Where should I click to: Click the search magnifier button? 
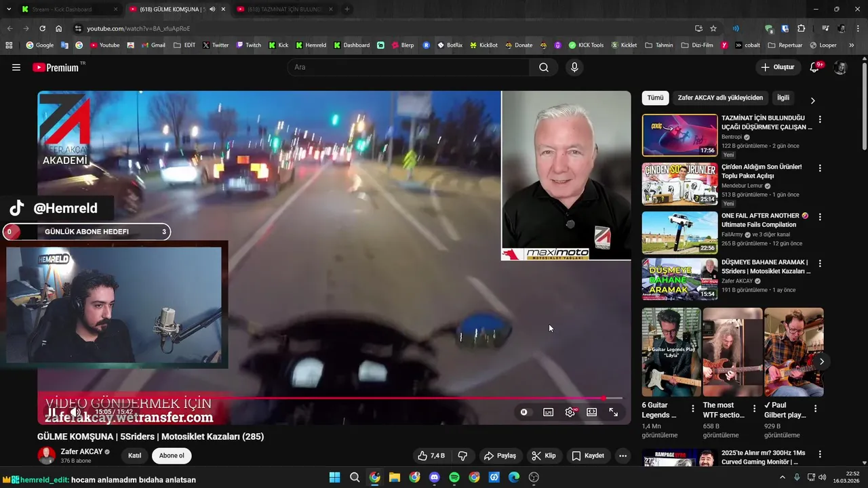tap(544, 67)
